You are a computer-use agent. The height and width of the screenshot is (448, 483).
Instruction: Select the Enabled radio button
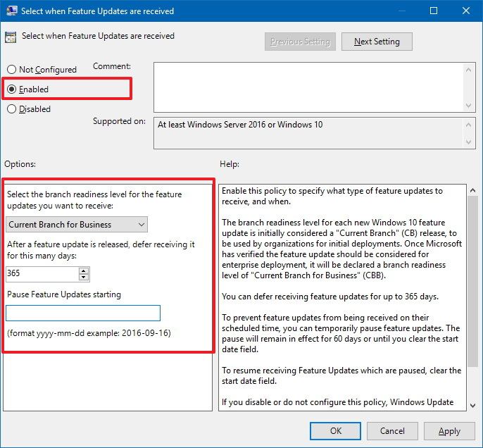[11, 89]
